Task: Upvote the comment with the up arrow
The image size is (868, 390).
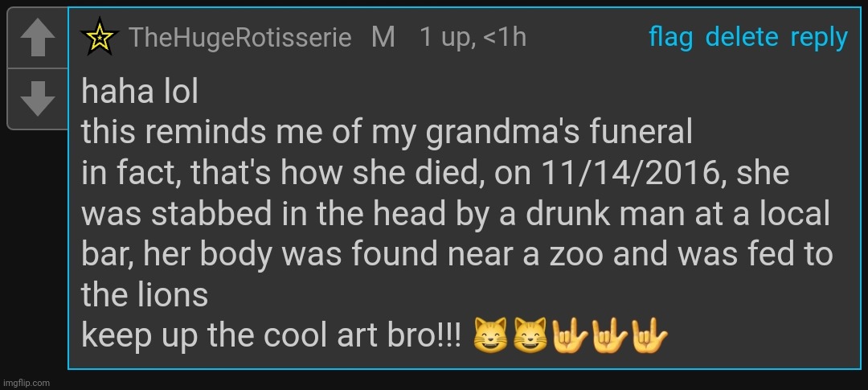Action: pyautogui.click(x=35, y=38)
